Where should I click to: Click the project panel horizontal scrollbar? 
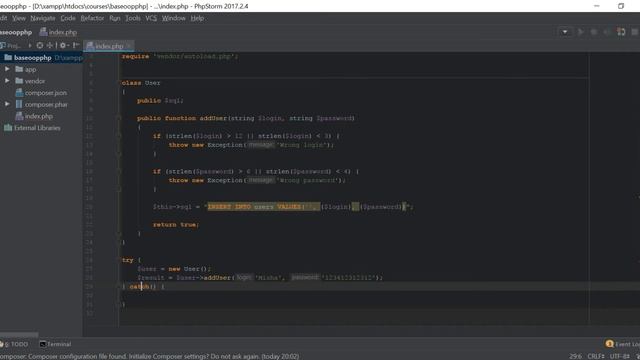tap(19, 334)
